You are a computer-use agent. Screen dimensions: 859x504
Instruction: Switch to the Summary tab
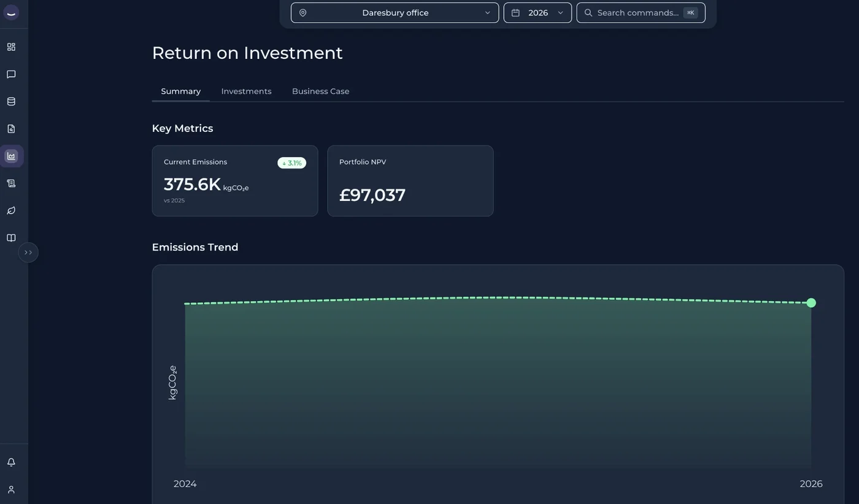[x=181, y=91]
